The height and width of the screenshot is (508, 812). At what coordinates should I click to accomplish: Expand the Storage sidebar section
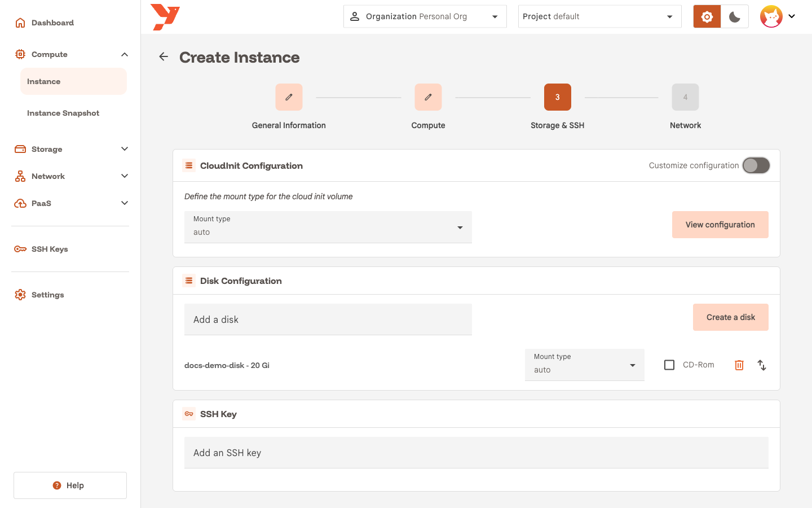click(x=125, y=149)
